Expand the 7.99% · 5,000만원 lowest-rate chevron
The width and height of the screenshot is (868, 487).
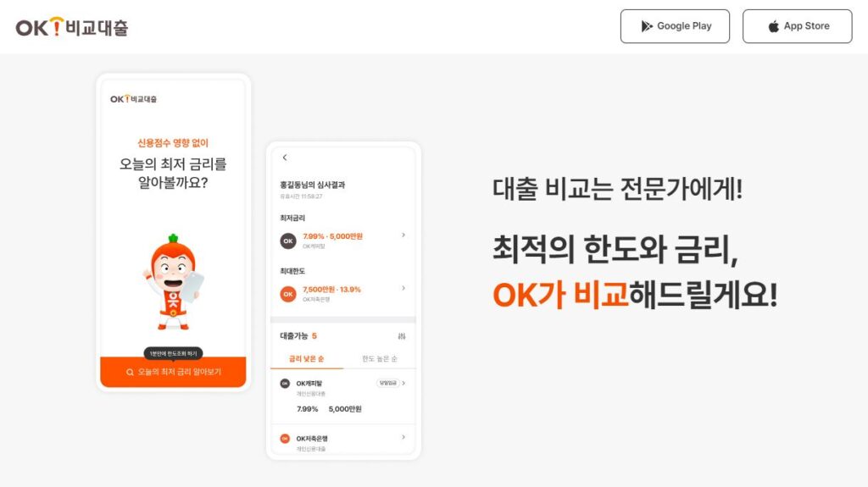pyautogui.click(x=403, y=235)
